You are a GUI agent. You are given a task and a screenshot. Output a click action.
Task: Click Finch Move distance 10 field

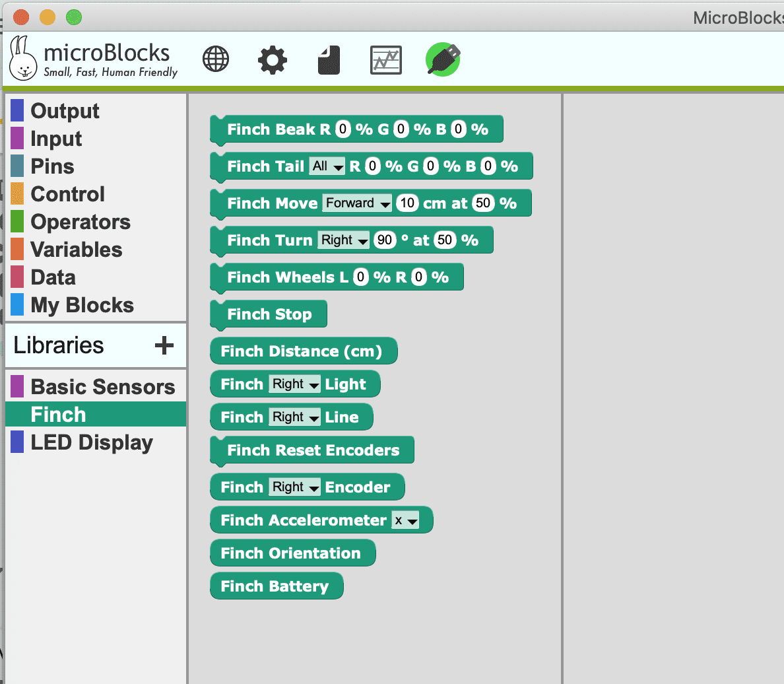[x=407, y=203]
